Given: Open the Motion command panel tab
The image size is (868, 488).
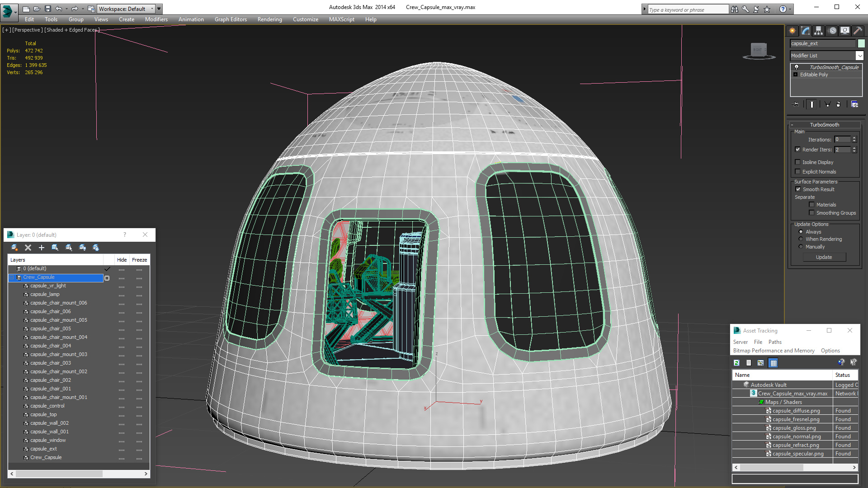Looking at the screenshot, I should (x=832, y=31).
